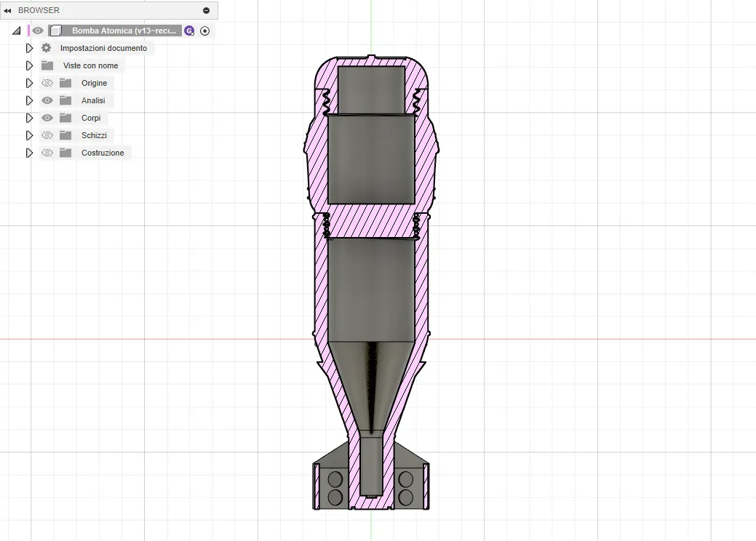
Task: Activate the Bomba Atomica component radio button
Action: [205, 31]
